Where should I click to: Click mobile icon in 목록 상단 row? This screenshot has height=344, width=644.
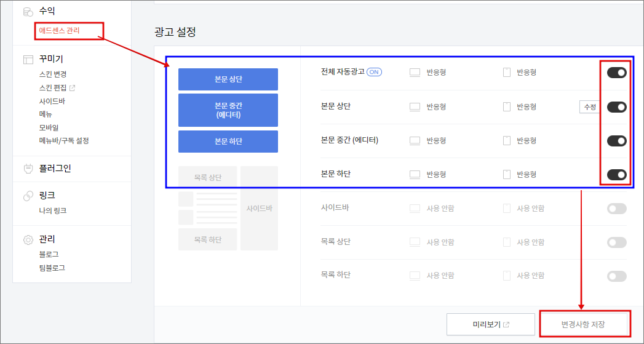point(507,242)
